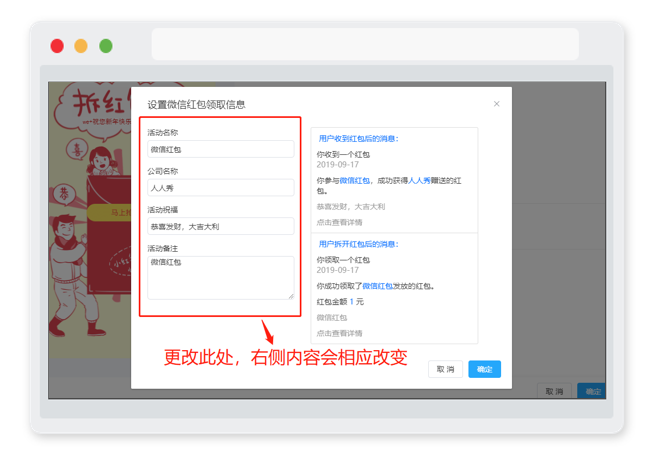Confirm with the dialog's blue 确定 button

click(484, 369)
